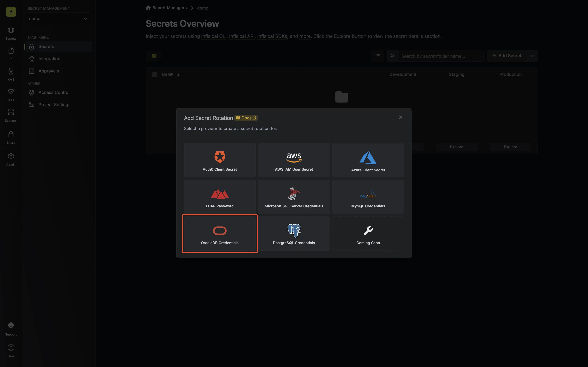Click Secret Managers breadcrumb
Viewport: 588px width, 367px height.
pos(169,8)
